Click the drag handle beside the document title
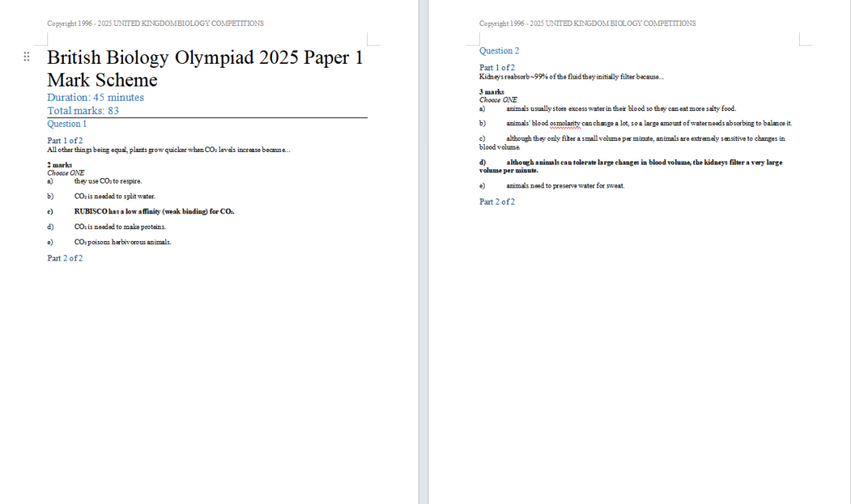The image size is (851, 504). pyautogui.click(x=26, y=57)
